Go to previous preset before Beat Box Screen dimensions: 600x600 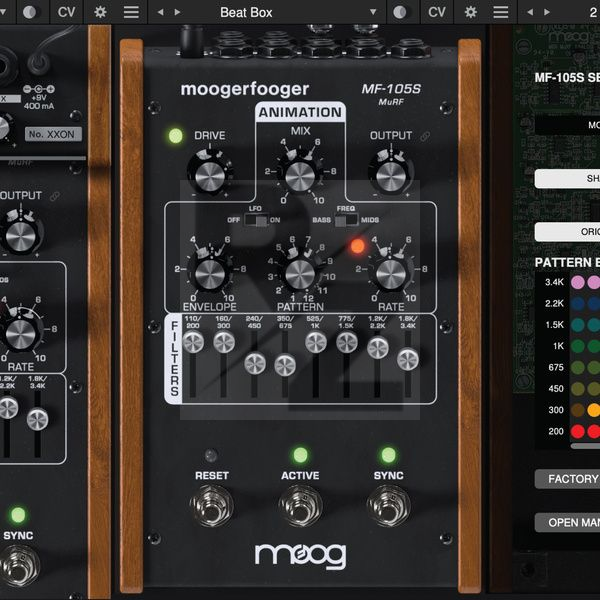161,12
